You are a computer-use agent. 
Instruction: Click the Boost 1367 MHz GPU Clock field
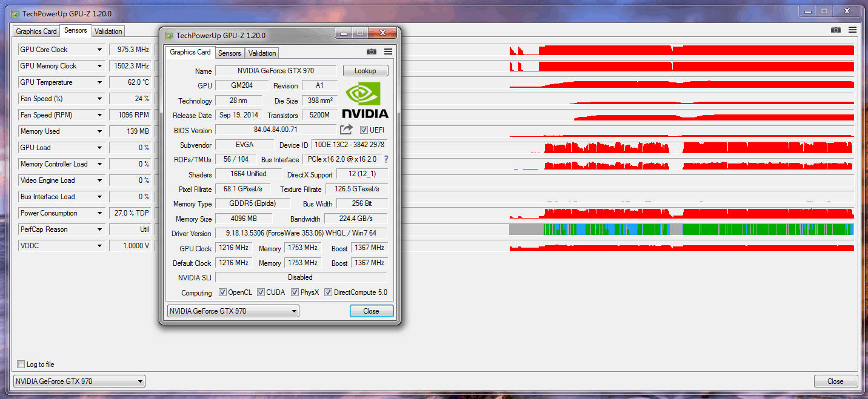[369, 248]
